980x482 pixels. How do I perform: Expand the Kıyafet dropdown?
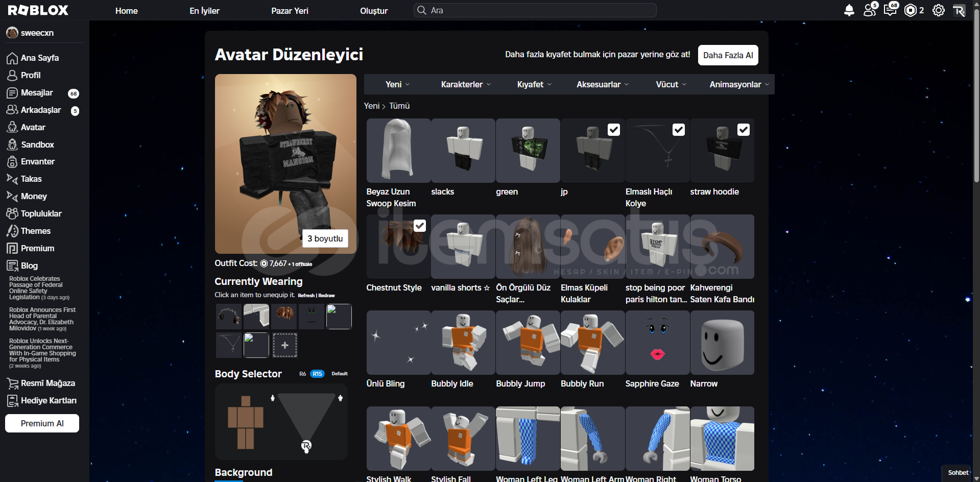[x=534, y=84]
